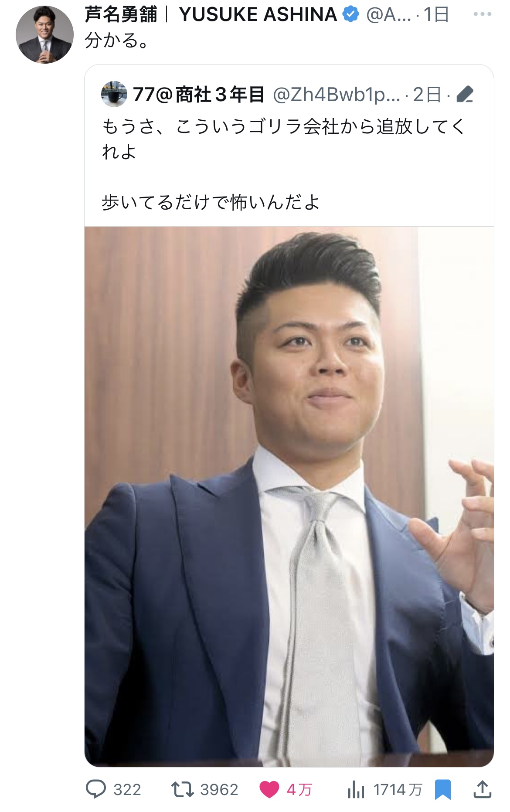Open Yusuke Ashina's profile avatar
Image resolution: width=510 pixels, height=812 pixels.
click(44, 34)
